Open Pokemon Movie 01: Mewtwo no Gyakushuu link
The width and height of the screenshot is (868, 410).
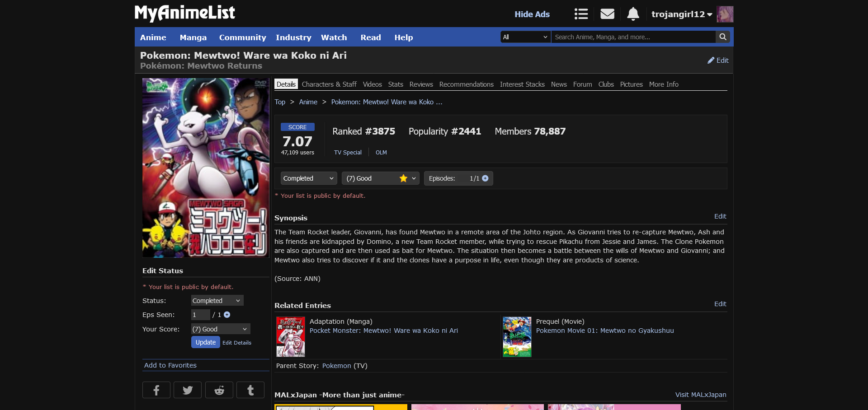605,331
